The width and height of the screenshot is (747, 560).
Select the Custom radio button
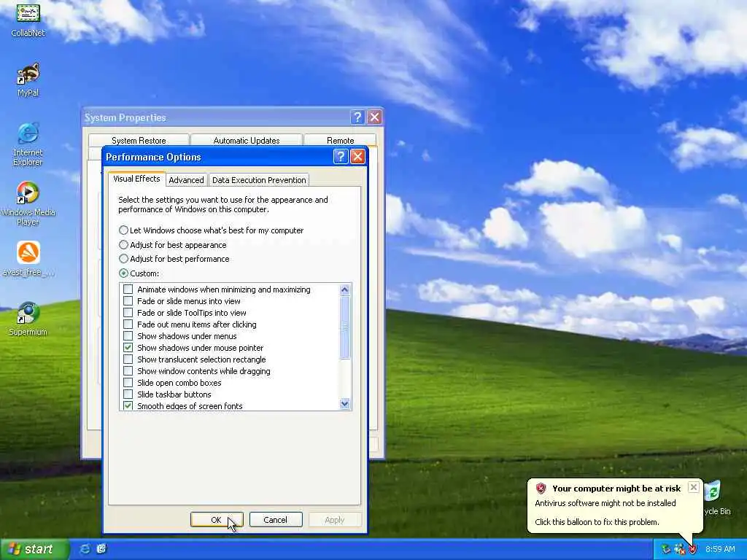coord(123,273)
